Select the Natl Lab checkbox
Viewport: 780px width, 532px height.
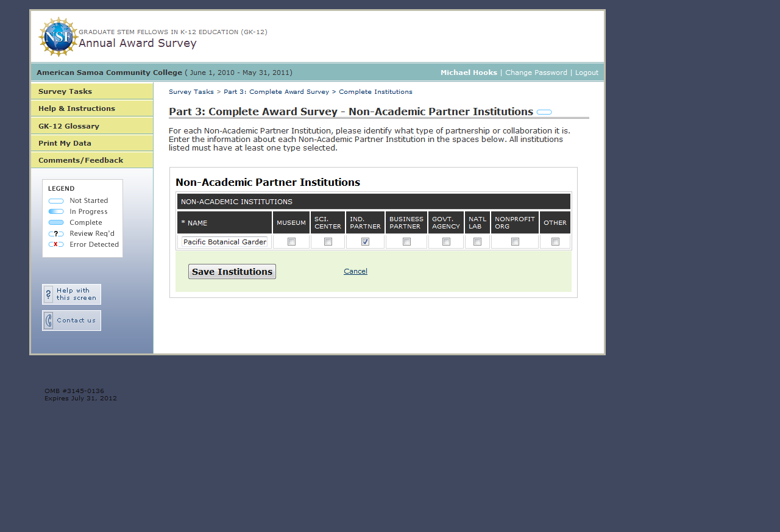pos(477,242)
